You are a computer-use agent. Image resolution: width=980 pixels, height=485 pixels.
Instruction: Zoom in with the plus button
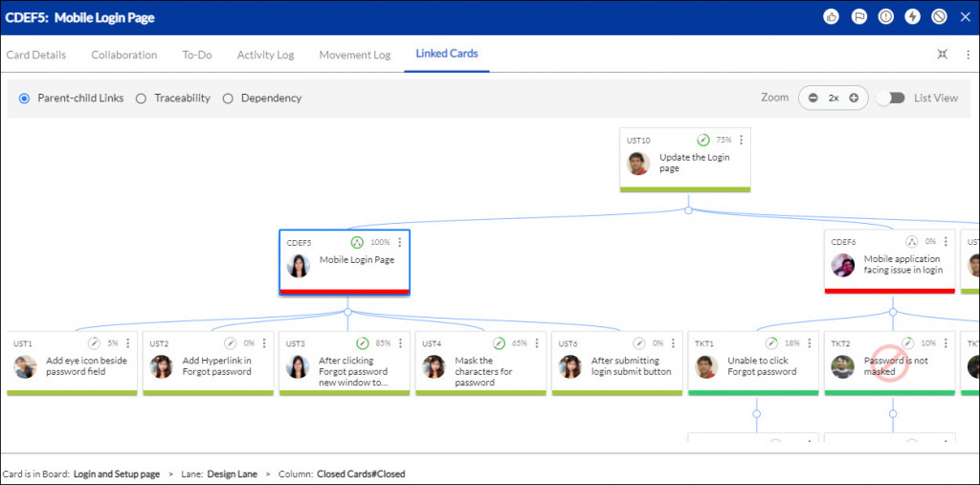[854, 98]
